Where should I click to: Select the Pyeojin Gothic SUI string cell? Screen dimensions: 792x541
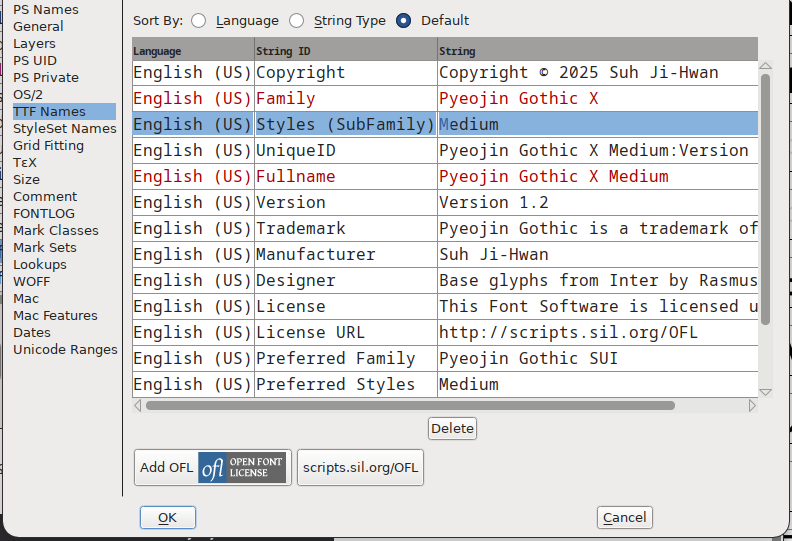pos(598,359)
